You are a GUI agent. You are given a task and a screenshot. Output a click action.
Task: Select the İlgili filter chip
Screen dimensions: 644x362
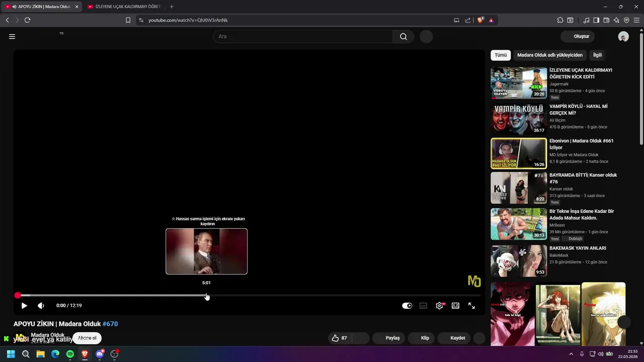coord(598,55)
